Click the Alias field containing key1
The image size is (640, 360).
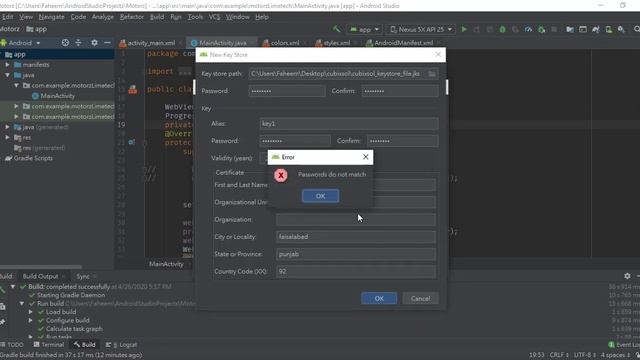(349, 124)
